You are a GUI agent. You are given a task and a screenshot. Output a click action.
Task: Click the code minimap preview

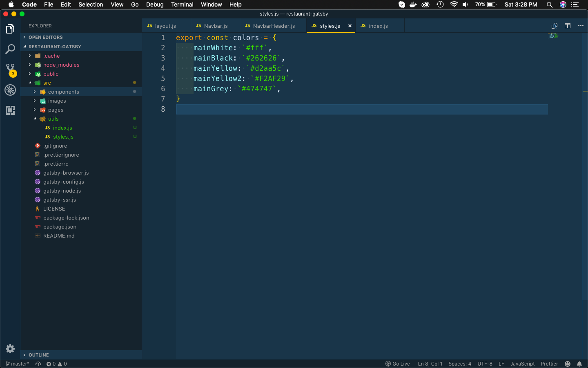point(553,36)
